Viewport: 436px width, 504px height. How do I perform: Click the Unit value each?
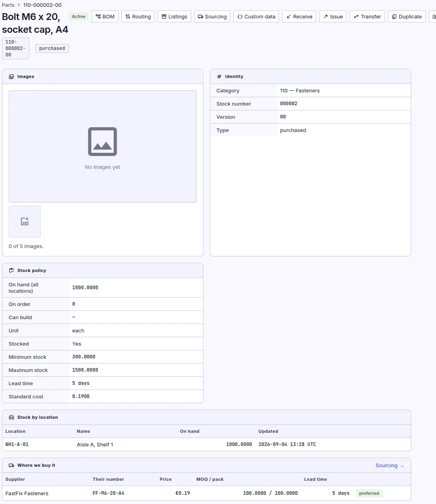click(x=78, y=330)
